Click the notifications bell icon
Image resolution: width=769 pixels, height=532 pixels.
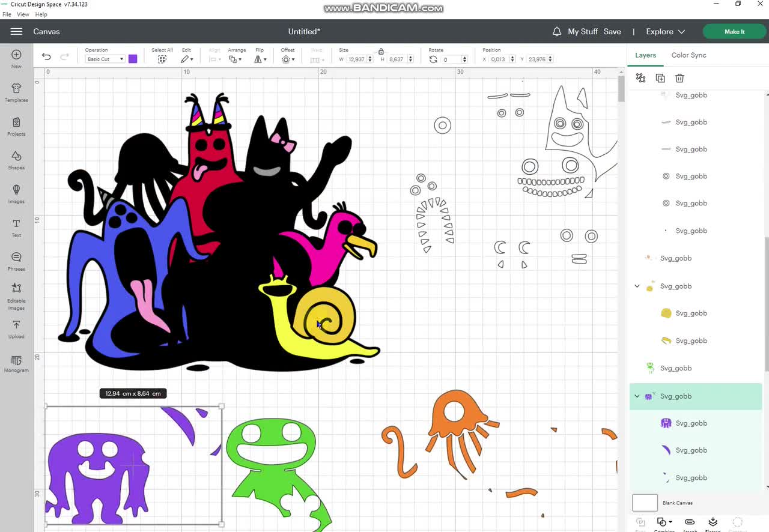pyautogui.click(x=557, y=31)
